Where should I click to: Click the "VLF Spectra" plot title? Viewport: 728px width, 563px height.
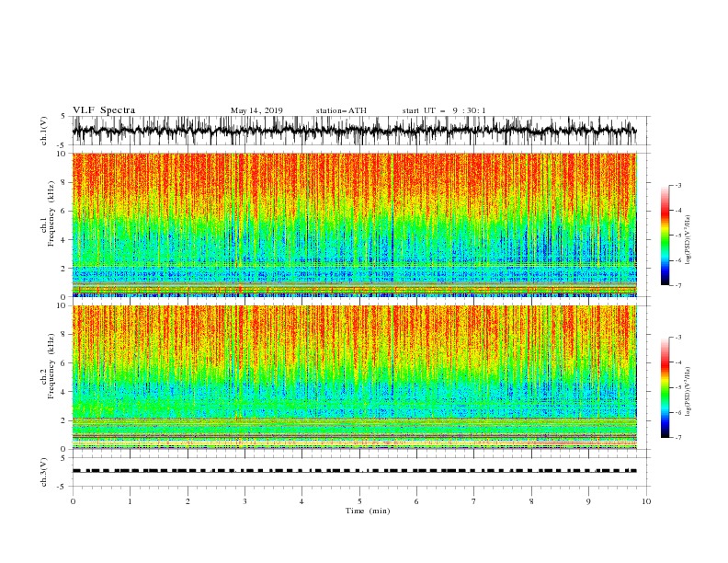tap(104, 110)
